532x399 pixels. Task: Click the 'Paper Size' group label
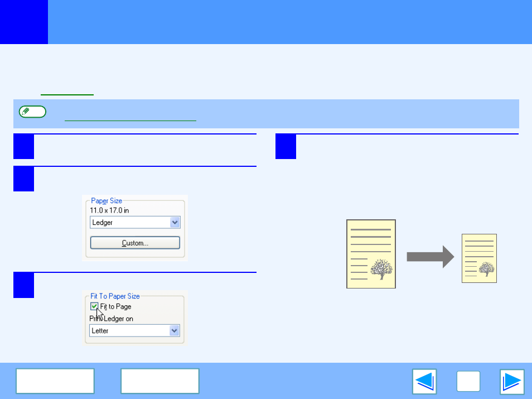(x=107, y=201)
